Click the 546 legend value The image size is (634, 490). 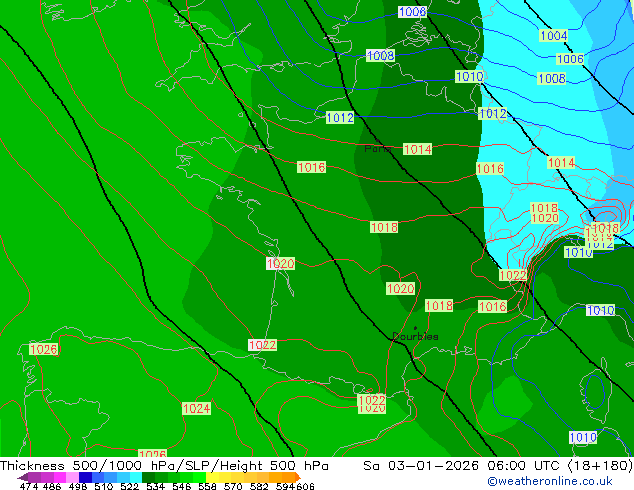click(x=182, y=486)
